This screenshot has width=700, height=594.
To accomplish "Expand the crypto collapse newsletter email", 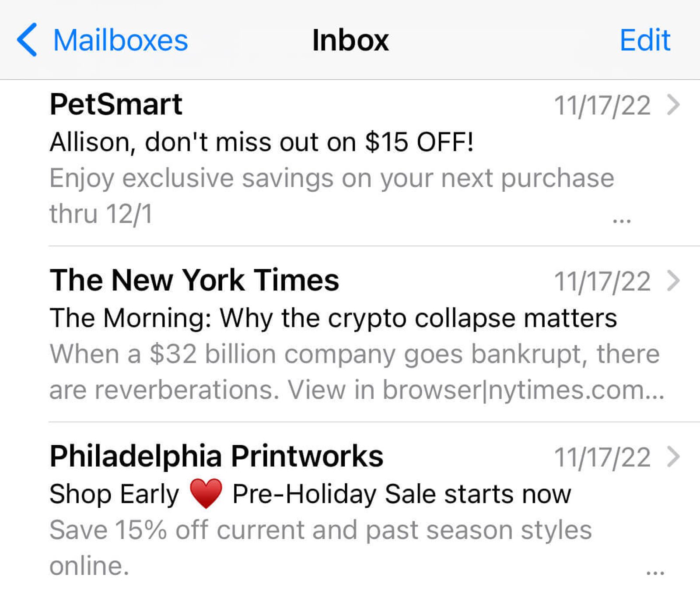I will pos(306,333).
